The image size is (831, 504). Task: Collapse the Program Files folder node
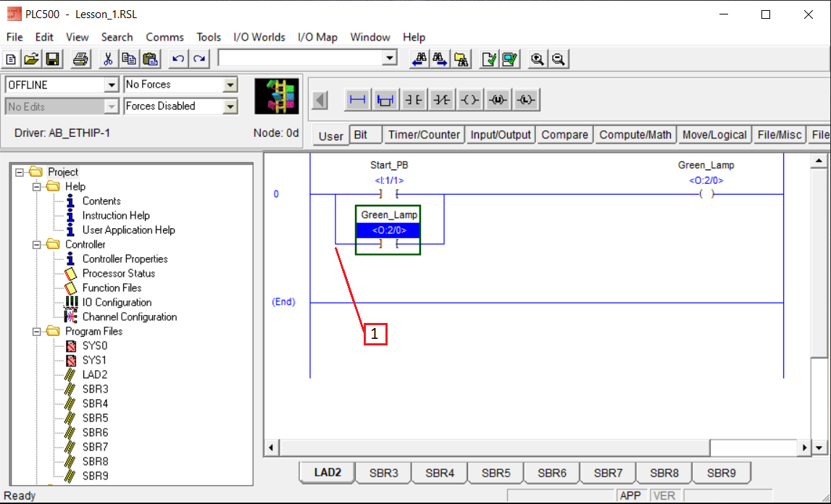point(36,332)
